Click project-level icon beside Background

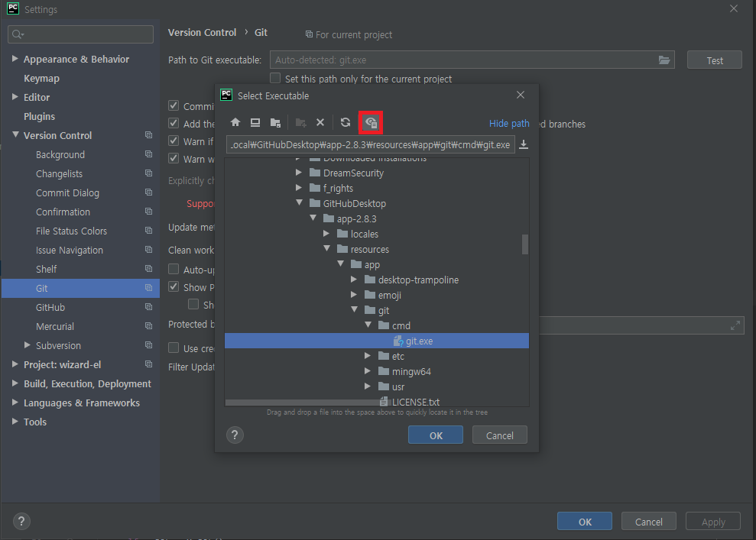pos(148,154)
